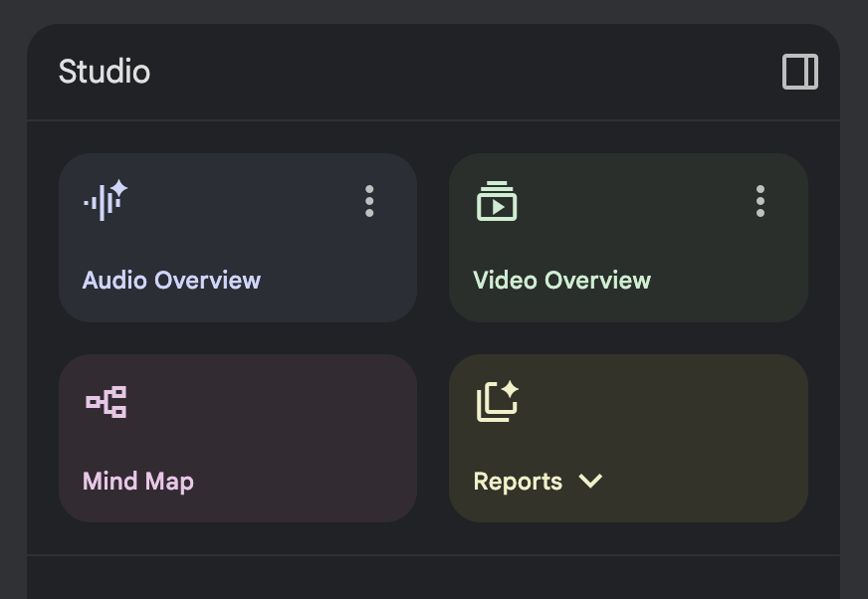Click the Audio Overview text label

[x=171, y=281]
